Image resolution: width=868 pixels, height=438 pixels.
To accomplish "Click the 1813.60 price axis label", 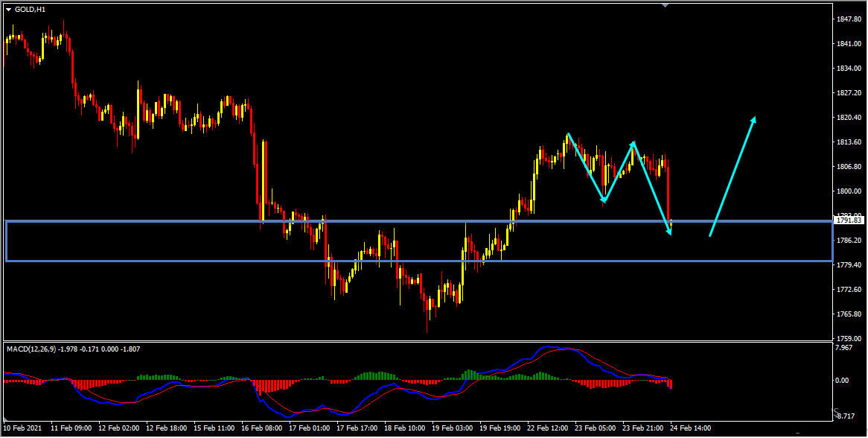I will tap(849, 142).
